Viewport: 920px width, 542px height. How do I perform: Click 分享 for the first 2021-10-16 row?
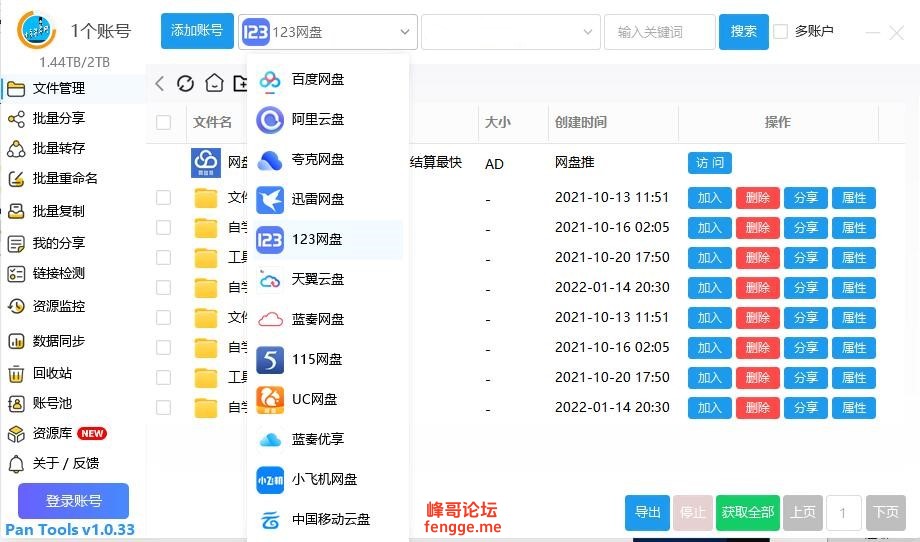click(806, 228)
